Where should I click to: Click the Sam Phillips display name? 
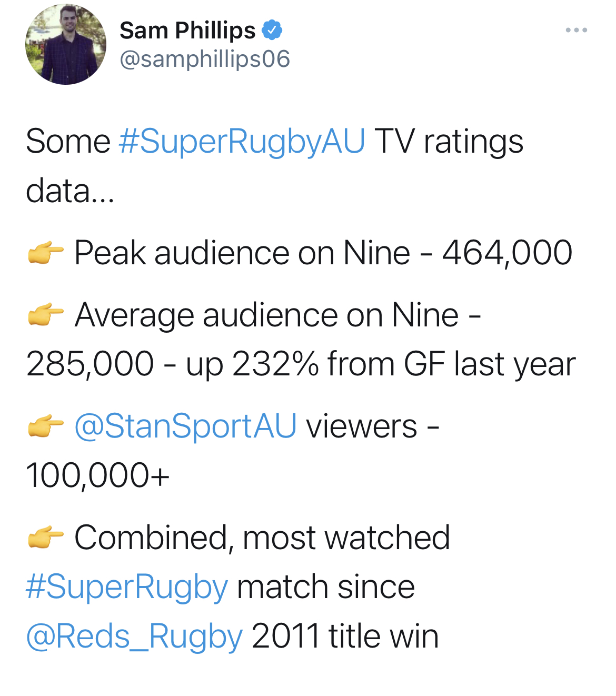click(x=187, y=30)
